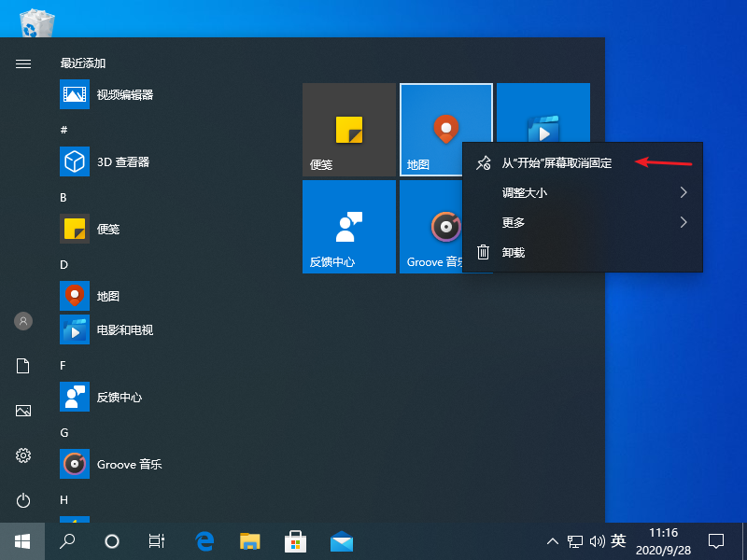Open the 卸载 trash icon in context menu
The image size is (747, 560).
(x=484, y=251)
